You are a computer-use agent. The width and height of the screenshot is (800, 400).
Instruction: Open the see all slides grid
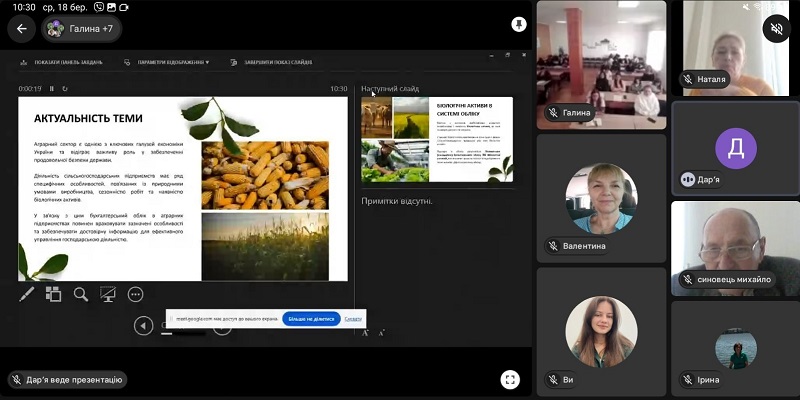(54, 294)
